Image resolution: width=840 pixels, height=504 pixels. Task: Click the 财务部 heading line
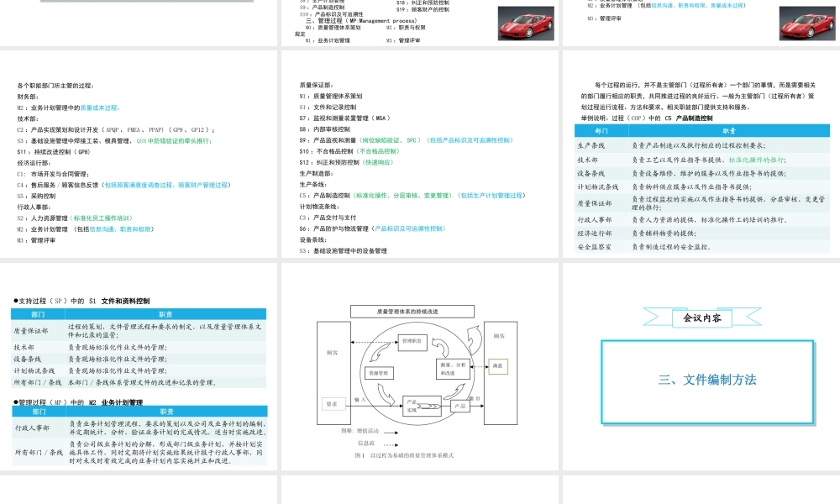point(28,97)
